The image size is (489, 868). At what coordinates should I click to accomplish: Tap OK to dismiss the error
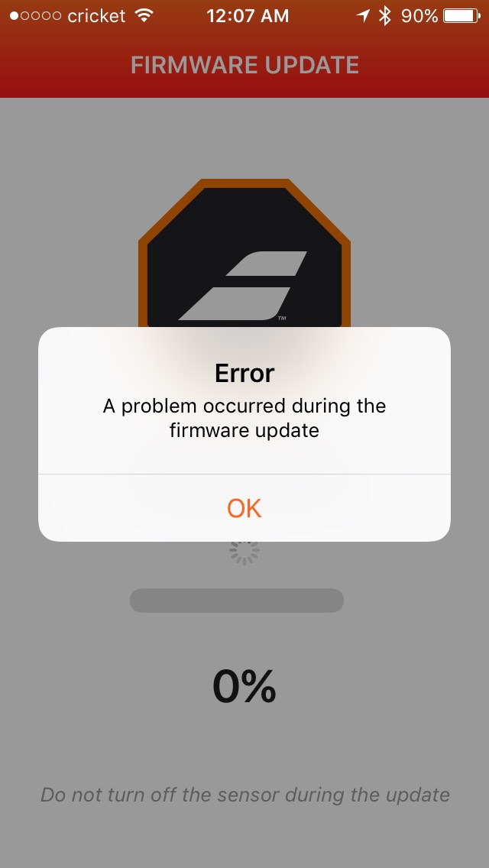coord(244,507)
